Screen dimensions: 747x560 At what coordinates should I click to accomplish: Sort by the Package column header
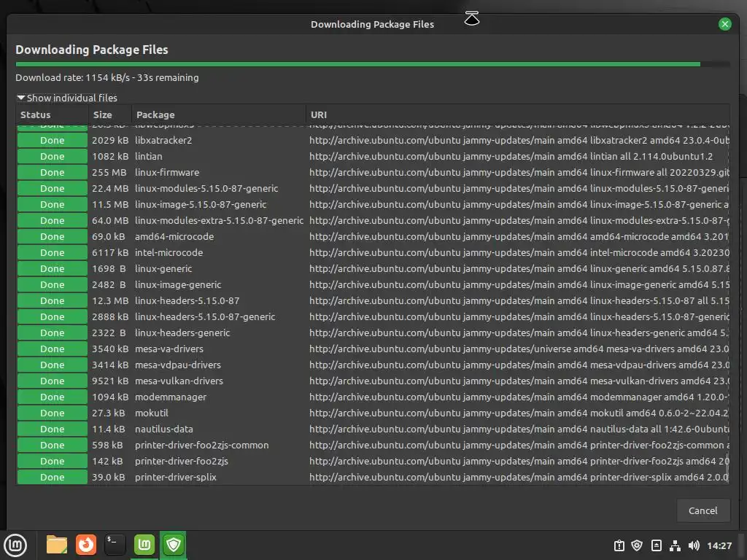pyautogui.click(x=218, y=114)
